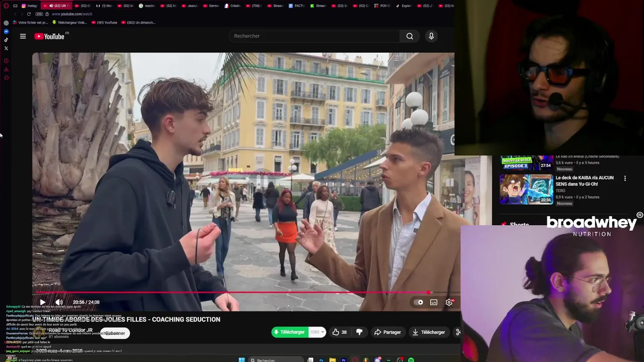644x362 pixels.
Task: Click the taskbar Rechercher search box
Action: click(x=276, y=360)
